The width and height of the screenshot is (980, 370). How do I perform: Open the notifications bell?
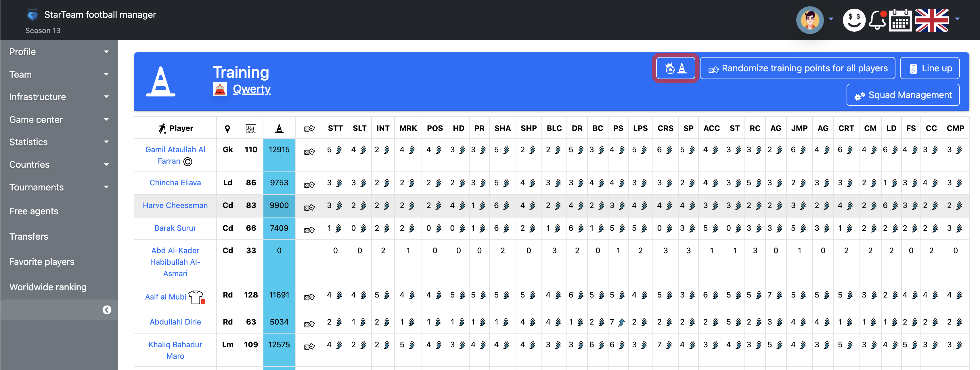[877, 20]
